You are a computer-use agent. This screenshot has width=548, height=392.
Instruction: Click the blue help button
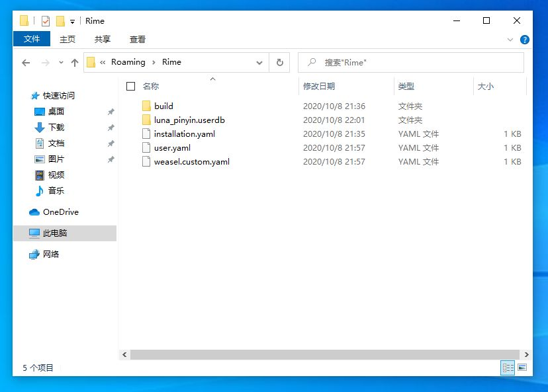[x=525, y=39]
